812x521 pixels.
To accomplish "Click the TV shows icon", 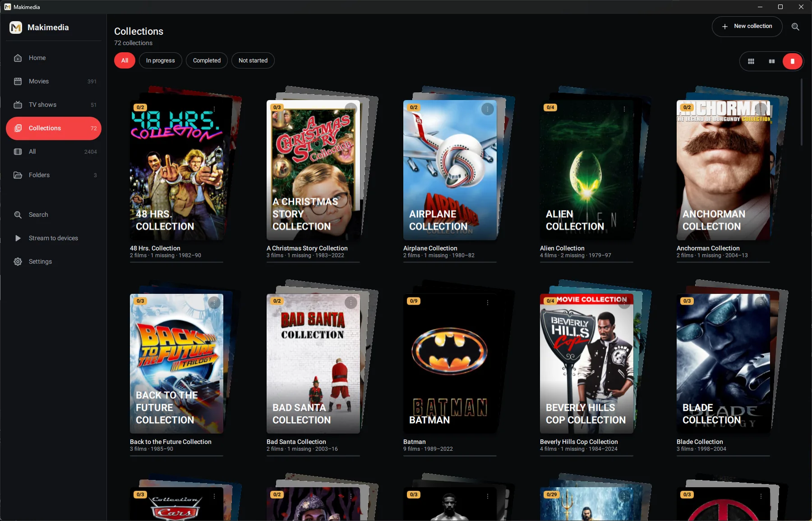I will [18, 105].
